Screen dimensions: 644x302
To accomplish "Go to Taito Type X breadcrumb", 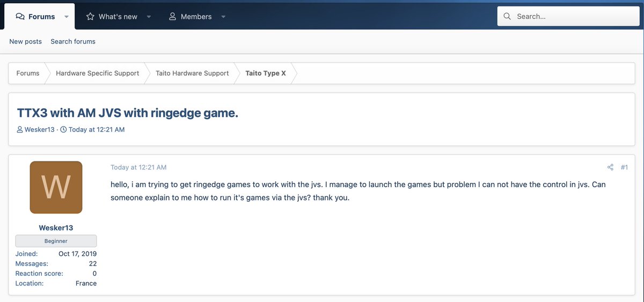I will [x=266, y=73].
